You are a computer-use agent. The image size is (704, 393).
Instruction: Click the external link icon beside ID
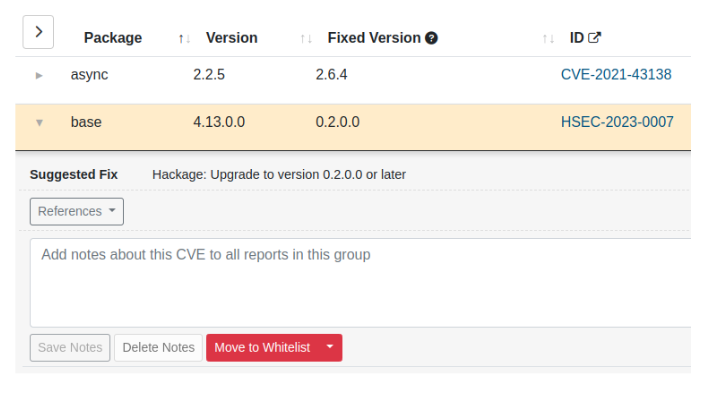pos(594,38)
